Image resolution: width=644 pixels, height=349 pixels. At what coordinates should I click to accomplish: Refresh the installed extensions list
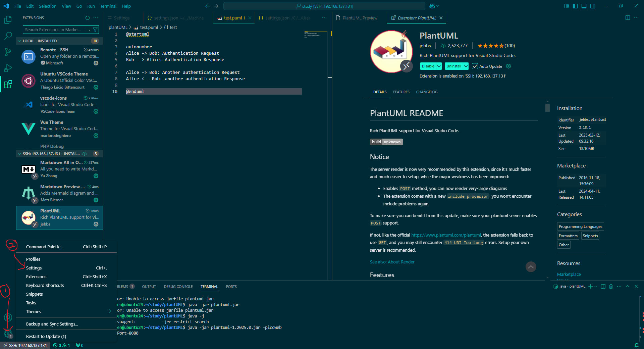pos(87,18)
